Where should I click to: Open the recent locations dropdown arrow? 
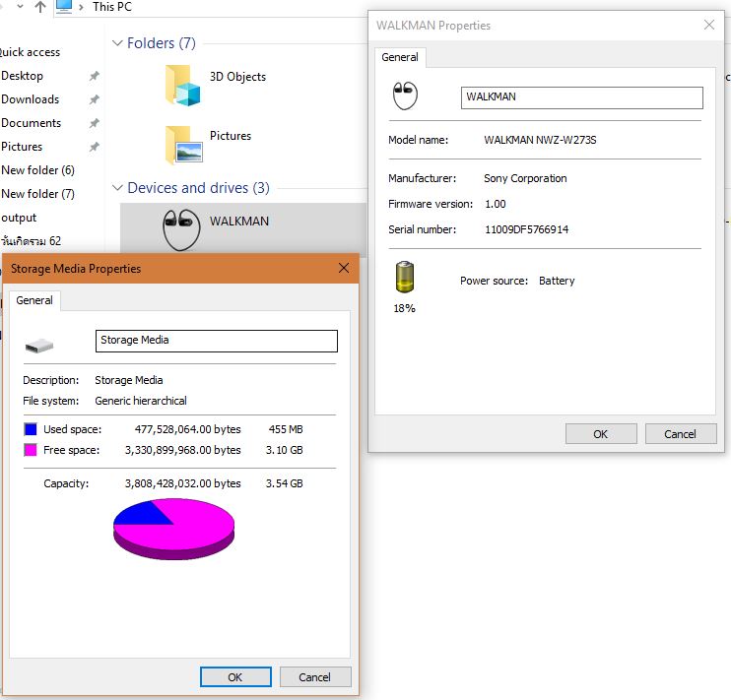coord(20,7)
